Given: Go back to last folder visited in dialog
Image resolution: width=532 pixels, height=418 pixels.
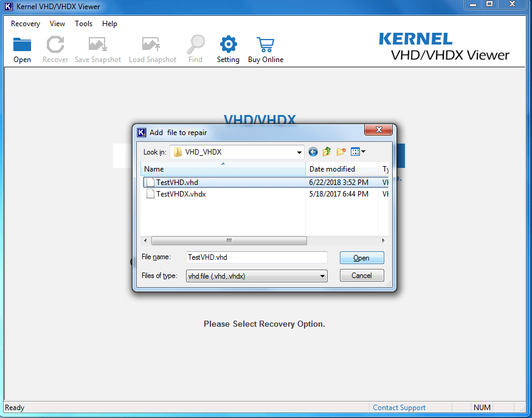Looking at the screenshot, I should pyautogui.click(x=313, y=152).
